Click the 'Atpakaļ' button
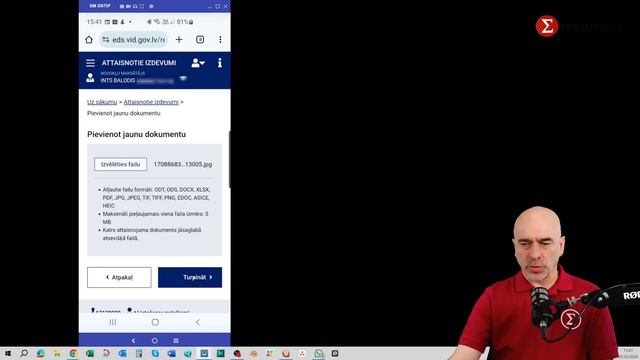The image size is (640, 360). pyautogui.click(x=119, y=278)
